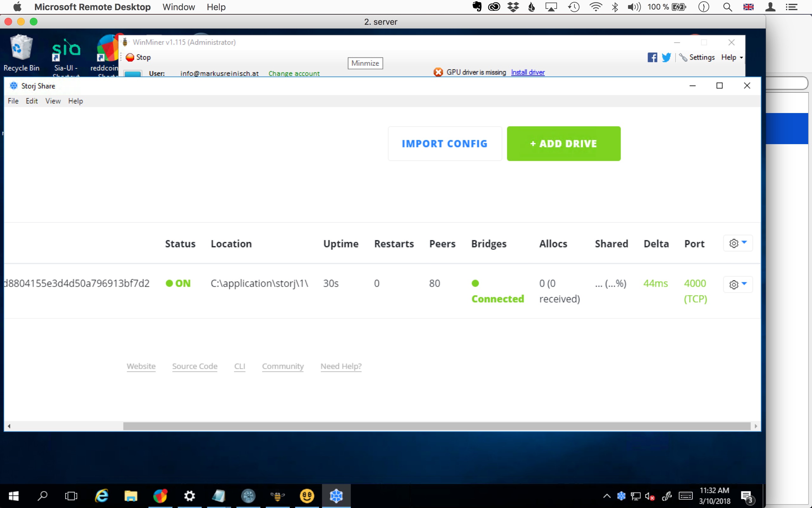This screenshot has height=508, width=812.
Task: Click the tilted notebook taskbar icon
Action: 219,496
